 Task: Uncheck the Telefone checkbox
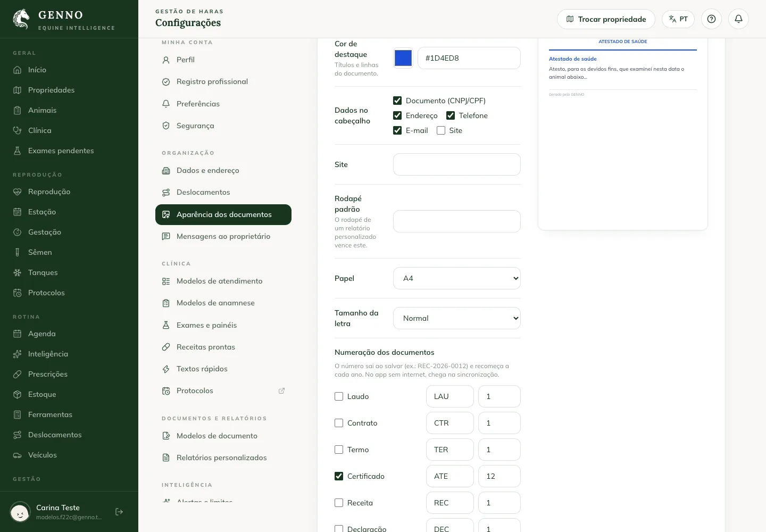click(x=451, y=115)
